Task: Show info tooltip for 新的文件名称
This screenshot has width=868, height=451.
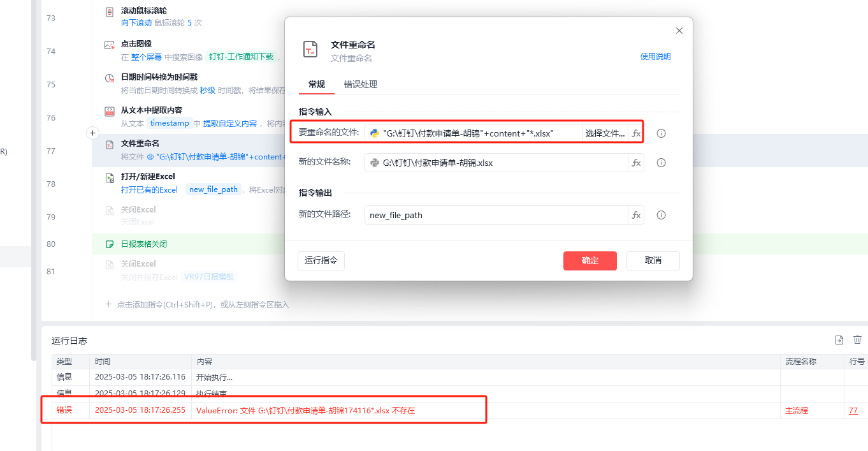Action: coord(662,163)
